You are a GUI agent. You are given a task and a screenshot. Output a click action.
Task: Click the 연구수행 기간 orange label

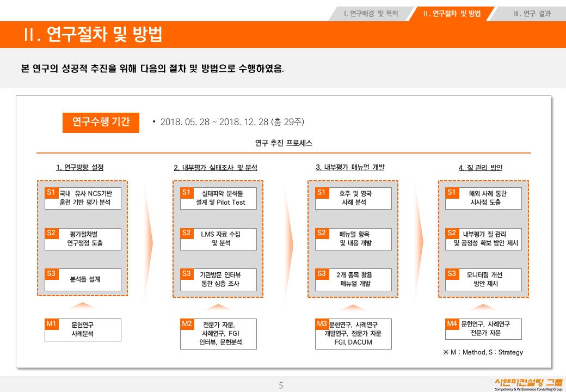click(101, 122)
